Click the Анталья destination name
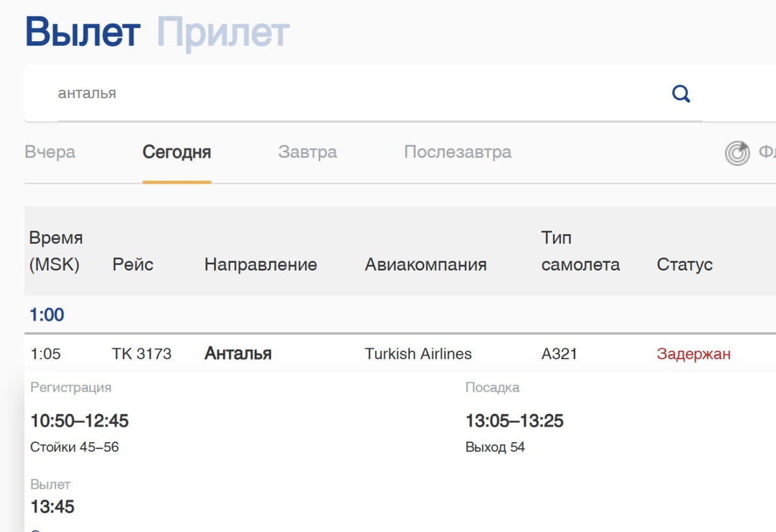 (x=238, y=354)
